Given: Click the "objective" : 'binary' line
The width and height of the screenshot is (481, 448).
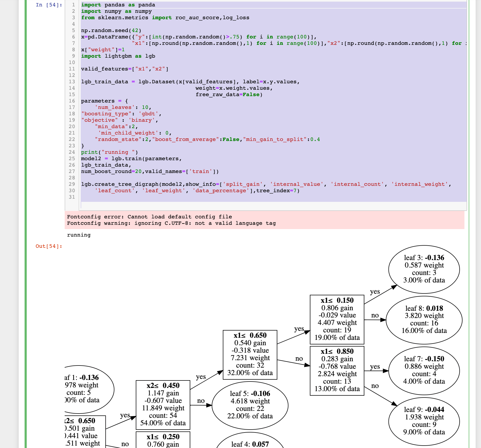Looking at the screenshot, I should click(x=120, y=120).
